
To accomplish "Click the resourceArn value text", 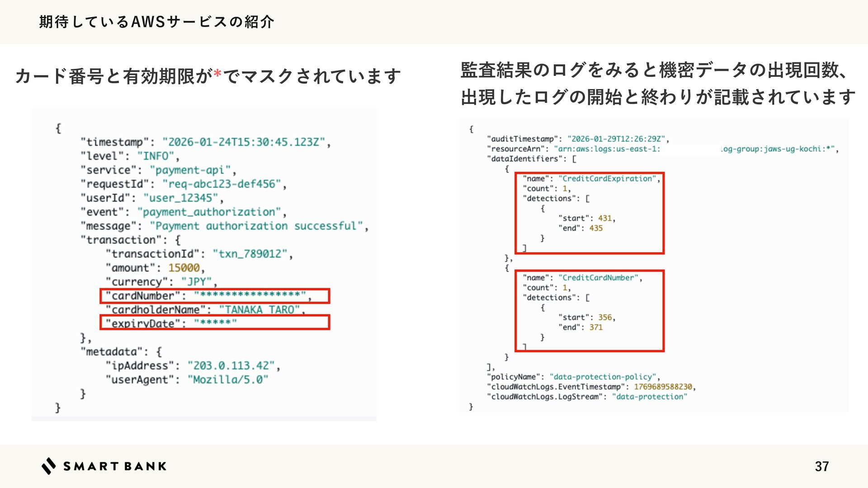I will tap(607, 149).
